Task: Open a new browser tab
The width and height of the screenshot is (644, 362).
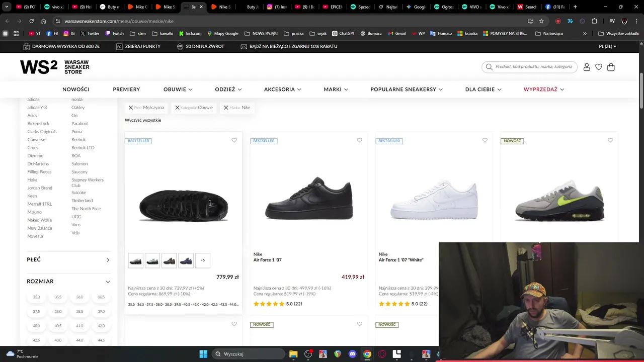Action: click(575, 7)
